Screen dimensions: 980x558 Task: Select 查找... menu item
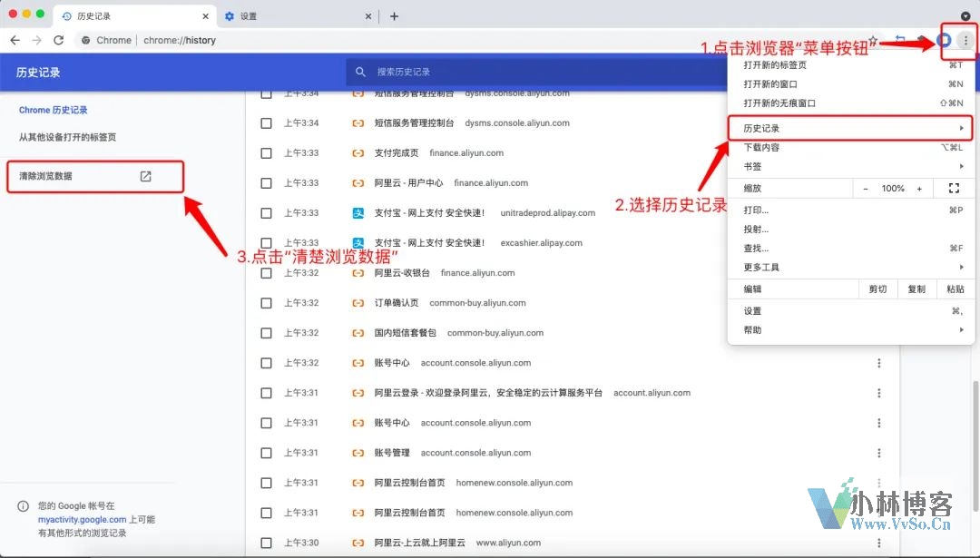click(851, 248)
